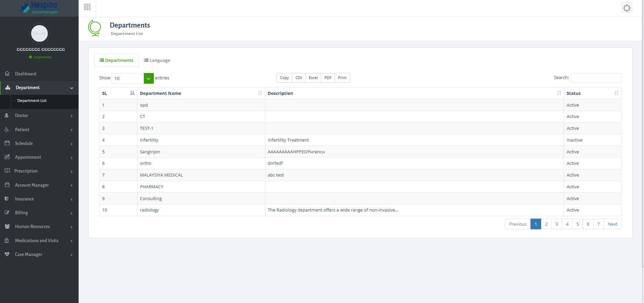Open the Schedule section icon
644x303 pixels.
coord(7,143)
